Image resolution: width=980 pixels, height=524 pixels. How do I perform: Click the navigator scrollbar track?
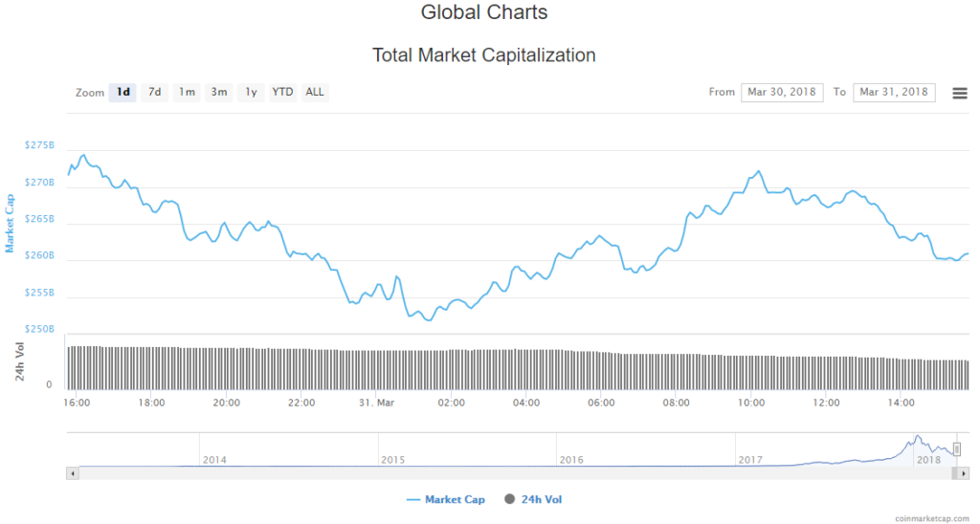coord(479,472)
